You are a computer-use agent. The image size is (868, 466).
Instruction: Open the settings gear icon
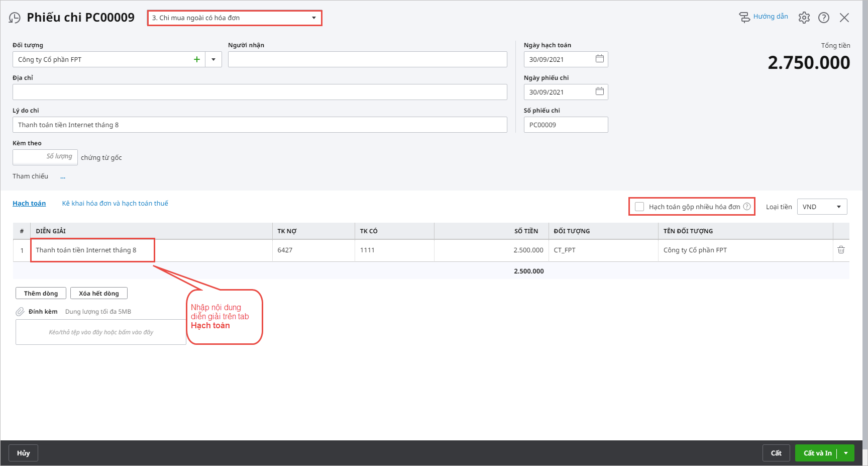pos(804,18)
